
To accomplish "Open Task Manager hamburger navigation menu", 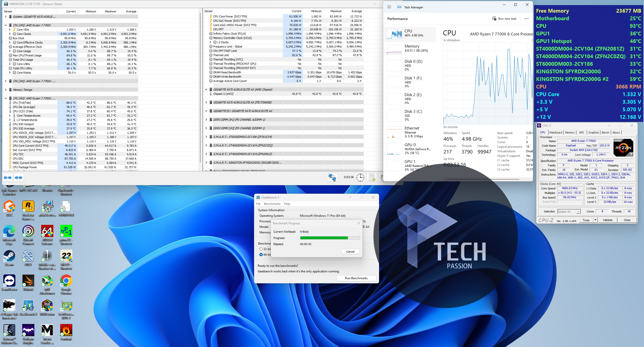I will 389,7.
